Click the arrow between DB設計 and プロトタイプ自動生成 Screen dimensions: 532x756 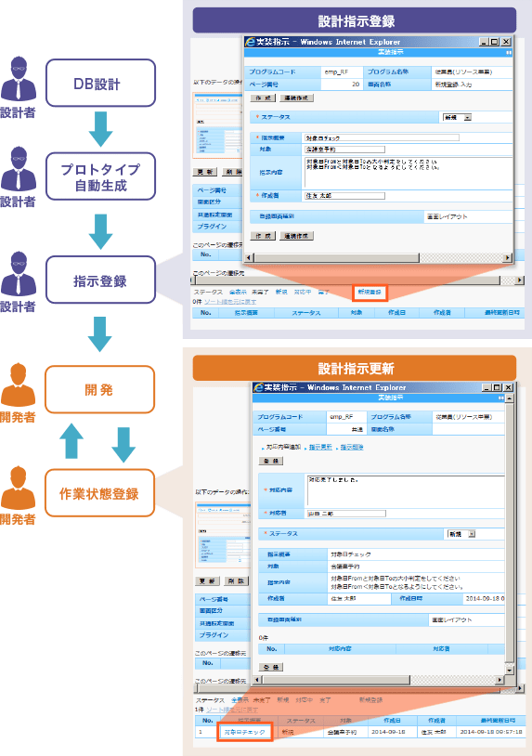tap(100, 129)
